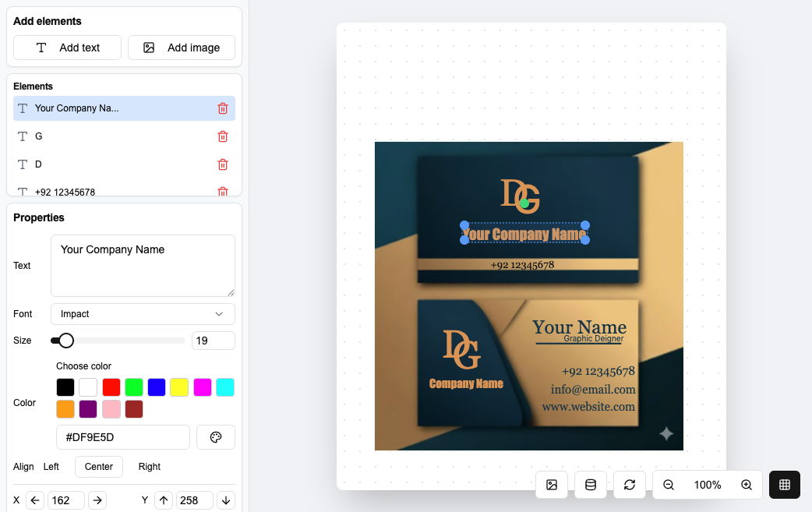
Task: Increase Y position with down arrow
Action: 225,500
